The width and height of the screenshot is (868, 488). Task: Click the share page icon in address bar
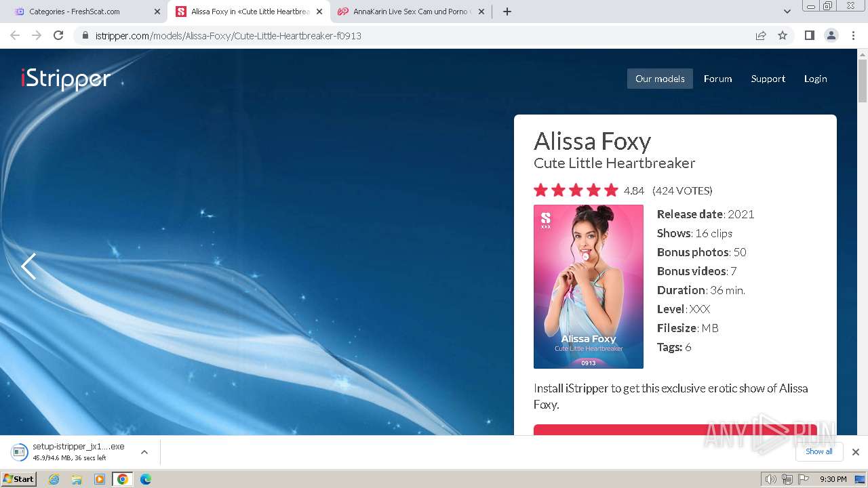761,35
